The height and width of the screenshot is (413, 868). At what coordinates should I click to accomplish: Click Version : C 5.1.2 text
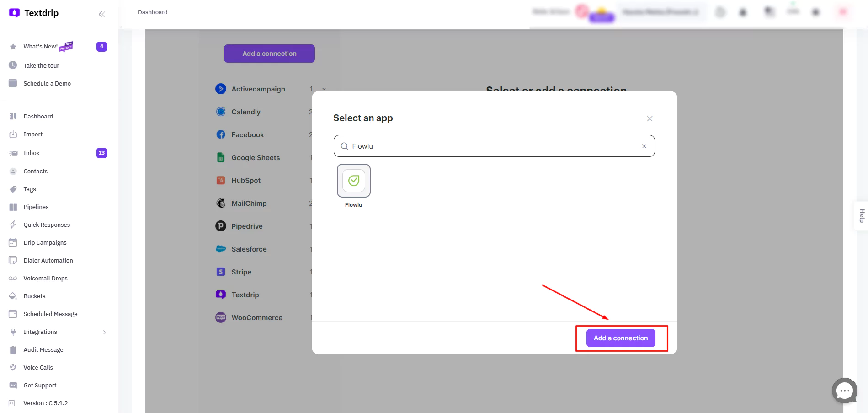pyautogui.click(x=46, y=403)
